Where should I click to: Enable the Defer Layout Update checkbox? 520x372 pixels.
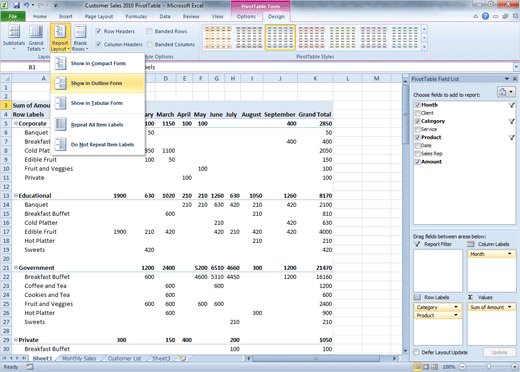(x=416, y=352)
